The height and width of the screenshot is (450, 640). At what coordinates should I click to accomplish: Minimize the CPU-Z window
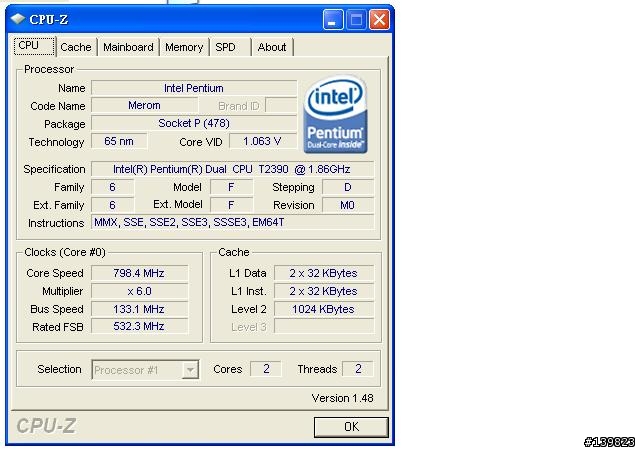(x=333, y=19)
